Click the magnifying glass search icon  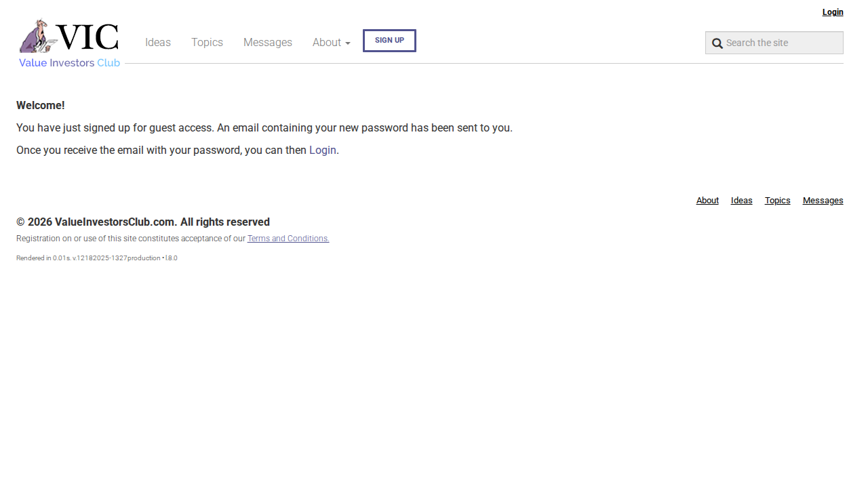pos(717,43)
